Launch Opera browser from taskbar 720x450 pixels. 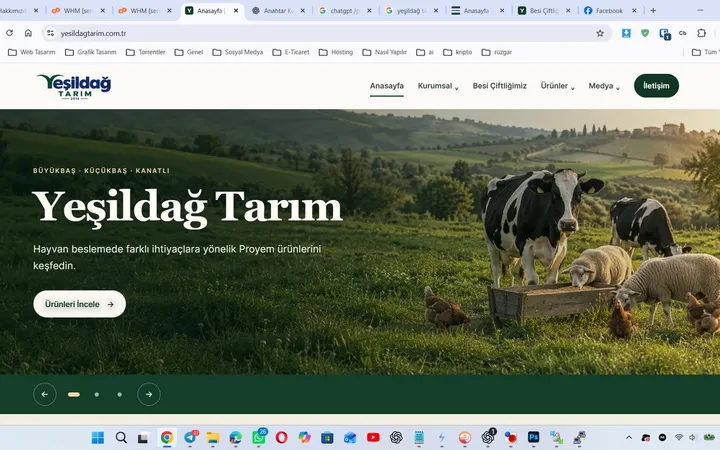281,437
